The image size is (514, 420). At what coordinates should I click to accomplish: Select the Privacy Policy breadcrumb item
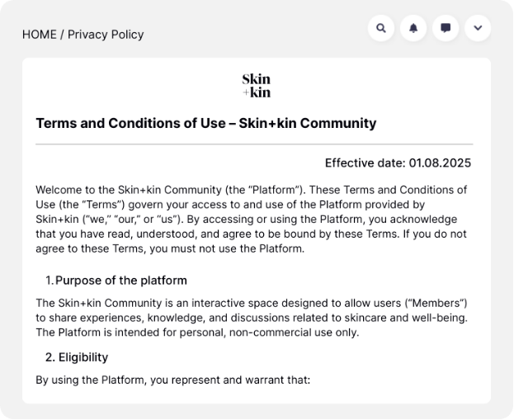click(x=106, y=35)
